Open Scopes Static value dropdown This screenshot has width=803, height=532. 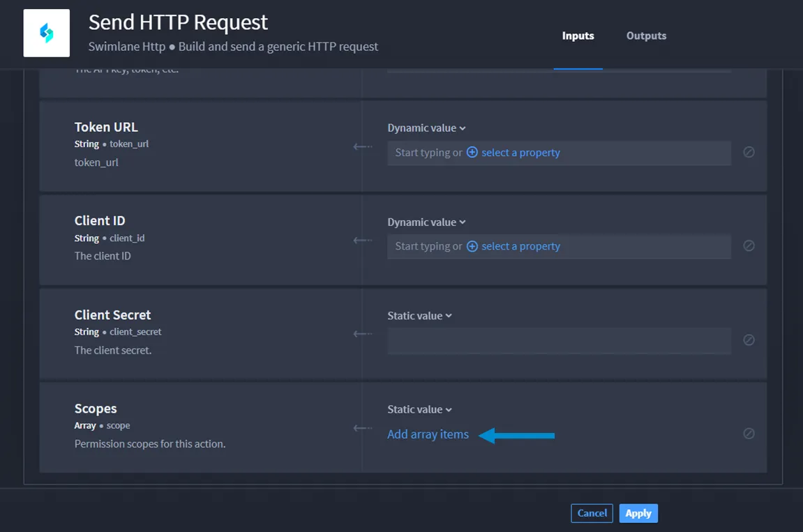[x=420, y=409]
